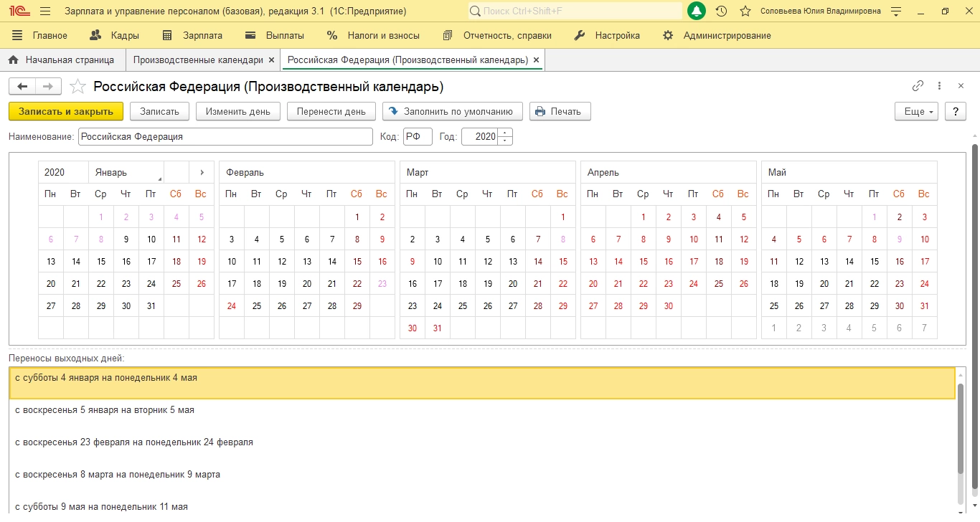Open the Январь month dropdown

126,172
